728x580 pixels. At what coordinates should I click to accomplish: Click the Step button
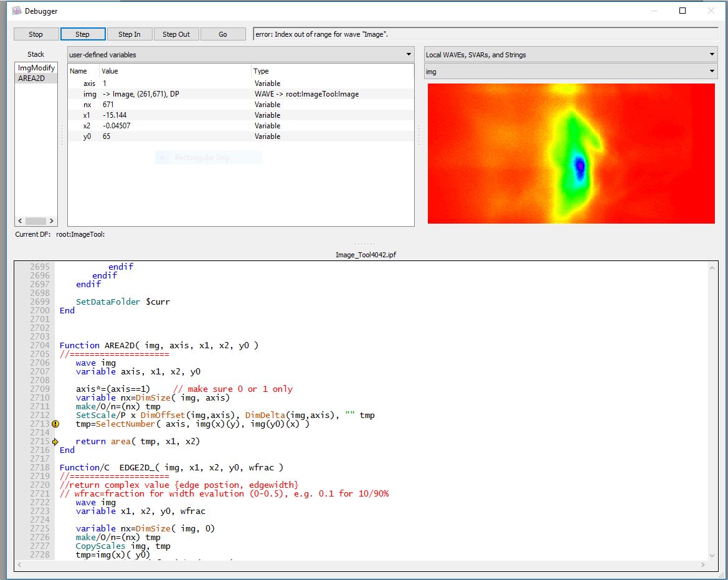coord(83,34)
